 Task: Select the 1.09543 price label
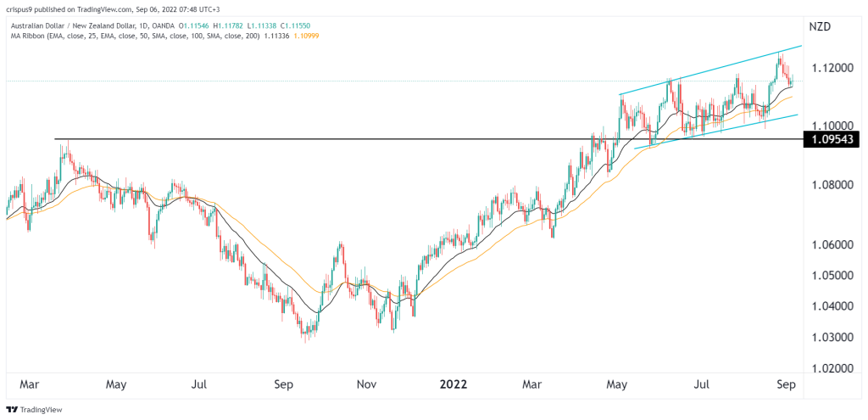831,142
